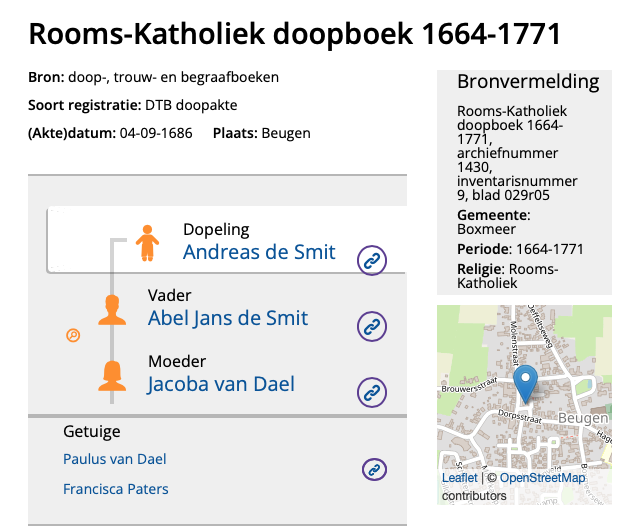The height and width of the screenshot is (529, 627).
Task: Click the Rooms-Katholiek doopboek 1664-1771 page title
Action: tap(294, 33)
